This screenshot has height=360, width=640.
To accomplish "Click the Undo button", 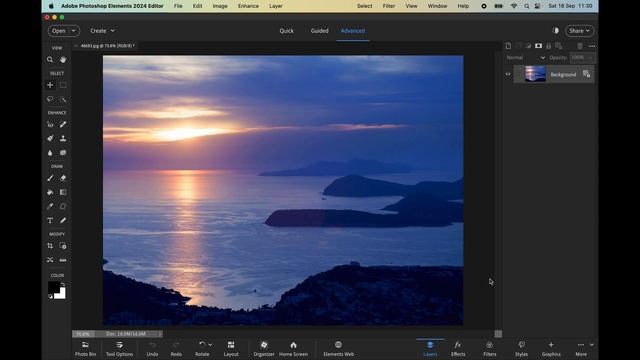I will pos(152,349).
